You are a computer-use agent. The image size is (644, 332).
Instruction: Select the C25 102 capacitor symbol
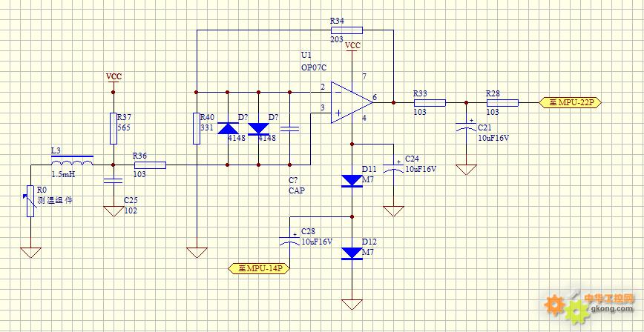tap(113, 181)
